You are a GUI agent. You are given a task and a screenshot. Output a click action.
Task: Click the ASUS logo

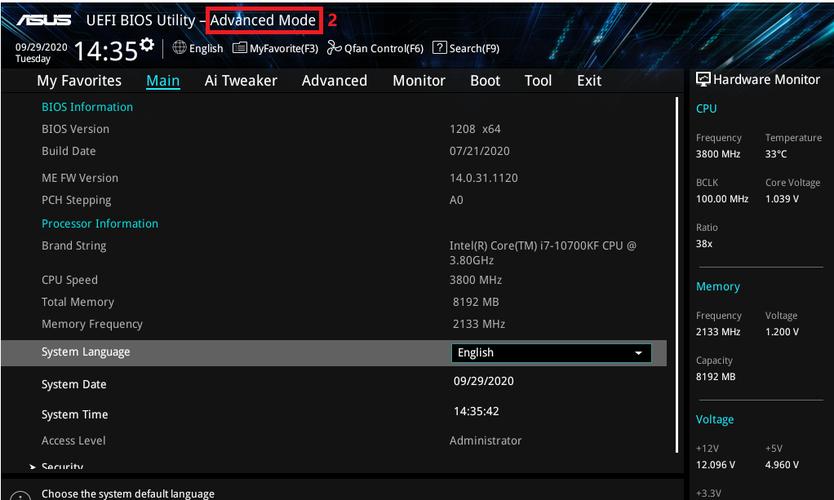point(43,20)
